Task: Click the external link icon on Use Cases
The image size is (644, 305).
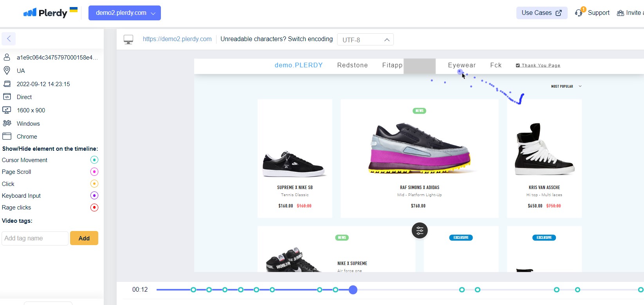Action: (559, 13)
